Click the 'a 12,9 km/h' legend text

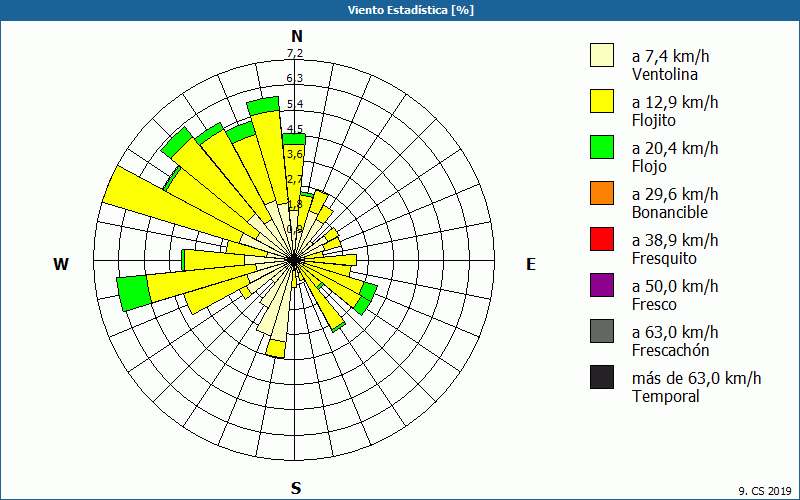click(675, 102)
